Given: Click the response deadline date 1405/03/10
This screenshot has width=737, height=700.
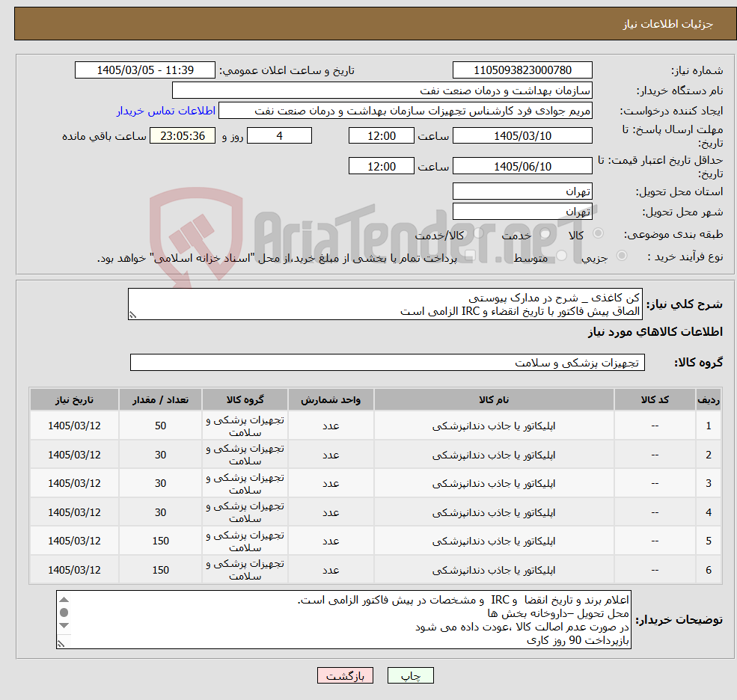Looking at the screenshot, I should pos(522,136).
